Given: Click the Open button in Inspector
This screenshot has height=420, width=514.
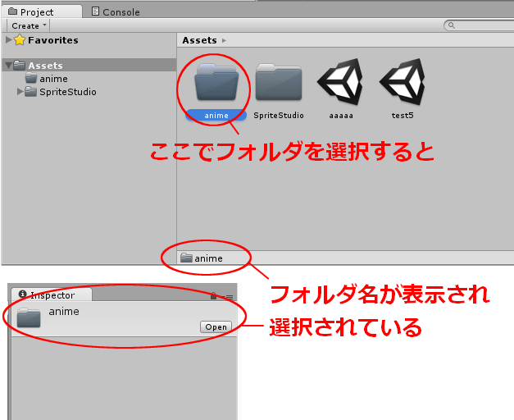Looking at the screenshot, I should coord(216,326).
